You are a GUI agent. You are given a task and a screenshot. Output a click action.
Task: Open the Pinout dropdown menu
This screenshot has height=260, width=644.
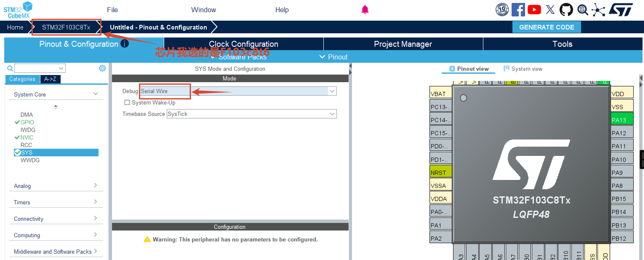coord(333,57)
